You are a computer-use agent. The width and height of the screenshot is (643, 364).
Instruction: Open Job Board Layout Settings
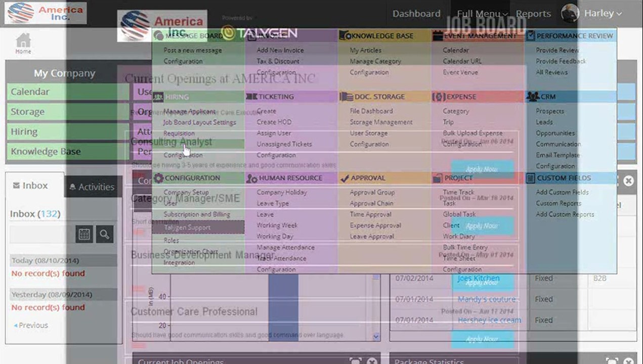[200, 122]
